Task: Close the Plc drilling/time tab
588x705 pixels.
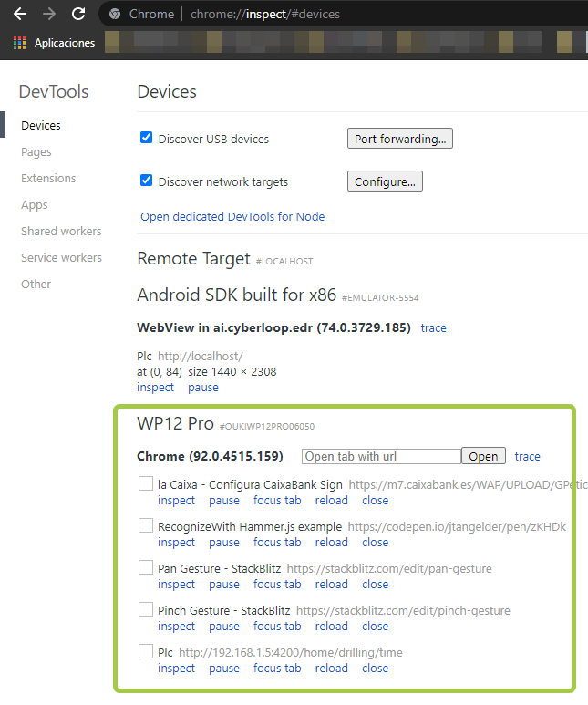Action: pos(375,669)
